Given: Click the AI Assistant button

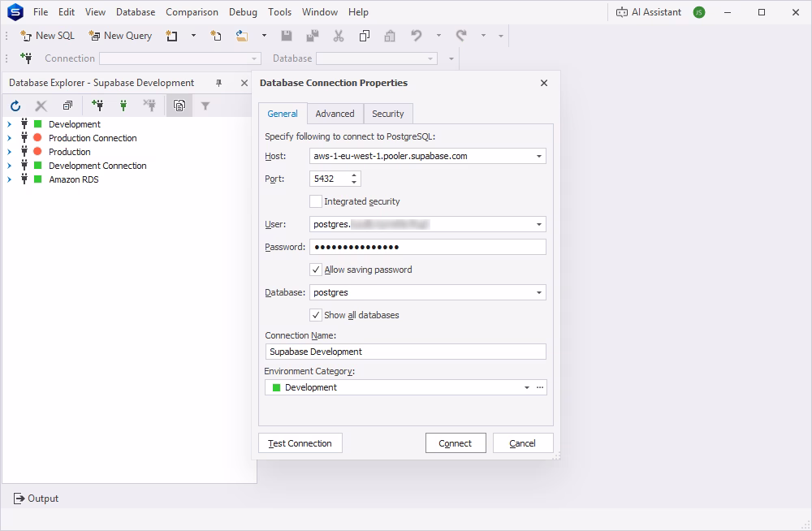Looking at the screenshot, I should [x=649, y=12].
